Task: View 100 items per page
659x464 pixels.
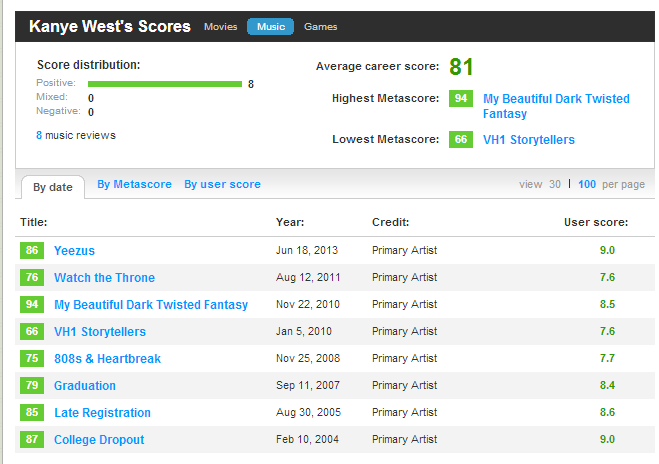Action: tap(587, 184)
